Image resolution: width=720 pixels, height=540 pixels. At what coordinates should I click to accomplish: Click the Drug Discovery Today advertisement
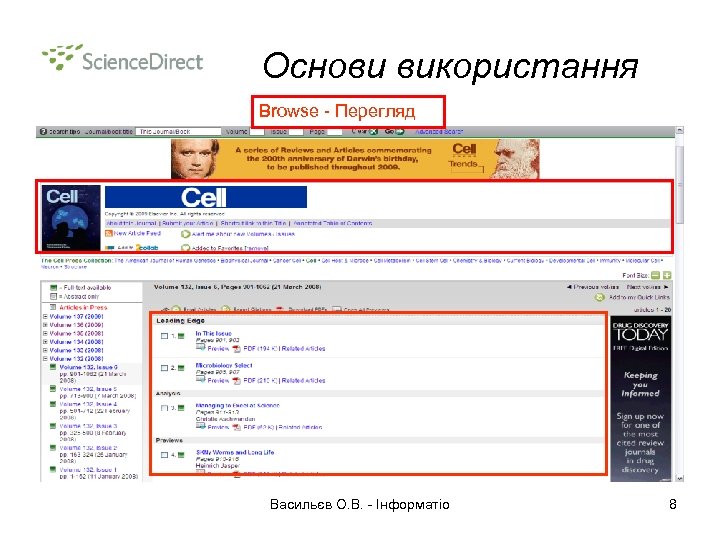pos(641,399)
